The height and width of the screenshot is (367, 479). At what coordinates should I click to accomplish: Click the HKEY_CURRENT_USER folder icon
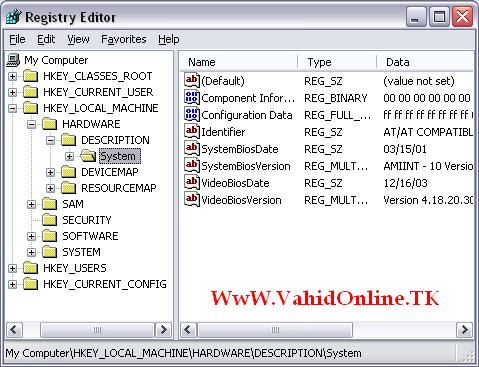pyautogui.click(x=31, y=92)
